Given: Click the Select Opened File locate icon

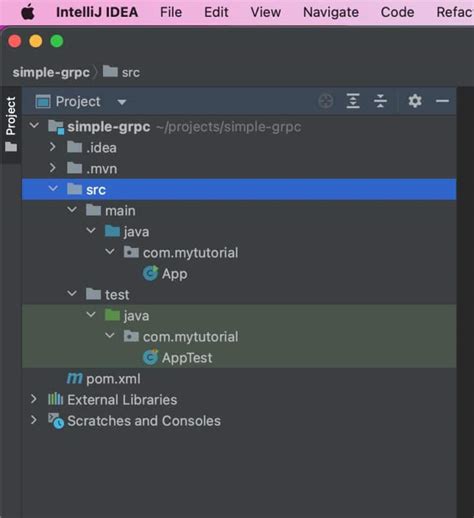Looking at the screenshot, I should [x=326, y=101].
